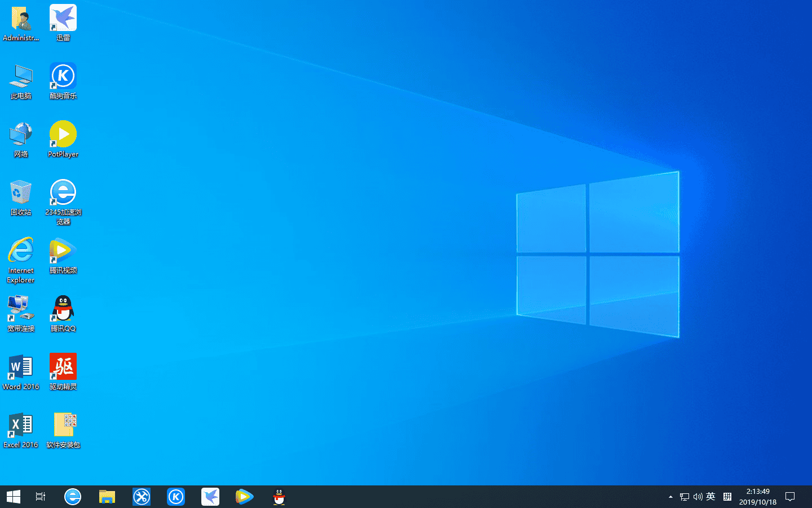Viewport: 812px width, 508px height.
Task: Launch 腾讯视频 from the taskbar
Action: (245, 497)
